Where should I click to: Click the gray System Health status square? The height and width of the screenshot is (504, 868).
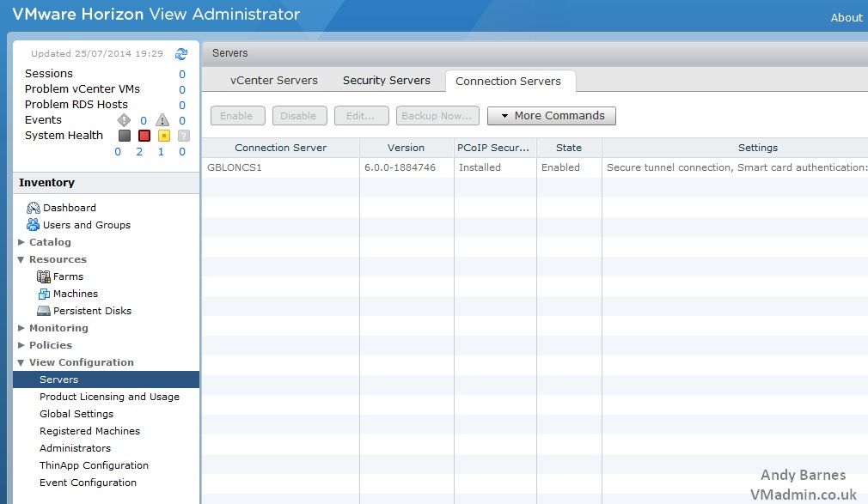click(x=125, y=136)
